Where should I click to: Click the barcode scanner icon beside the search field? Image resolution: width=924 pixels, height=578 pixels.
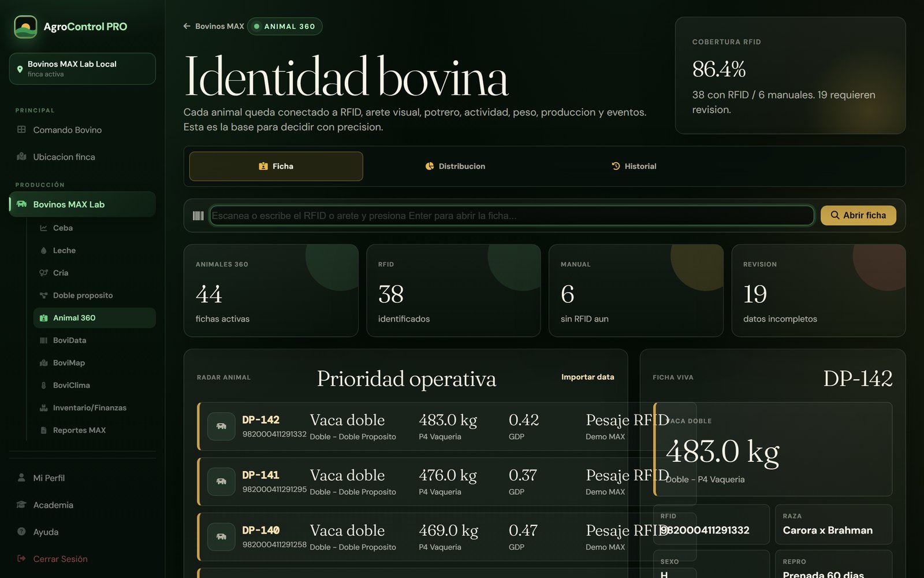198,216
